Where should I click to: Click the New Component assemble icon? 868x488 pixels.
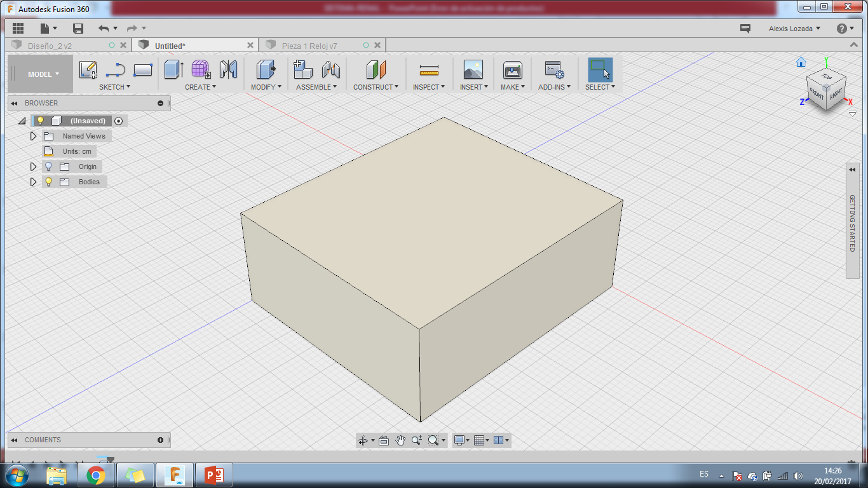tap(303, 69)
